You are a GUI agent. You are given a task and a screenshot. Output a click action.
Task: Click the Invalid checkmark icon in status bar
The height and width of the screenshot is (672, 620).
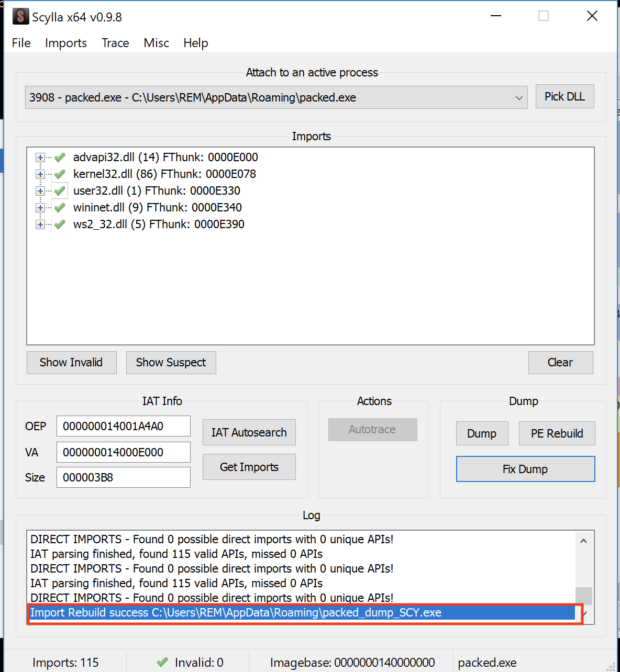point(162,662)
